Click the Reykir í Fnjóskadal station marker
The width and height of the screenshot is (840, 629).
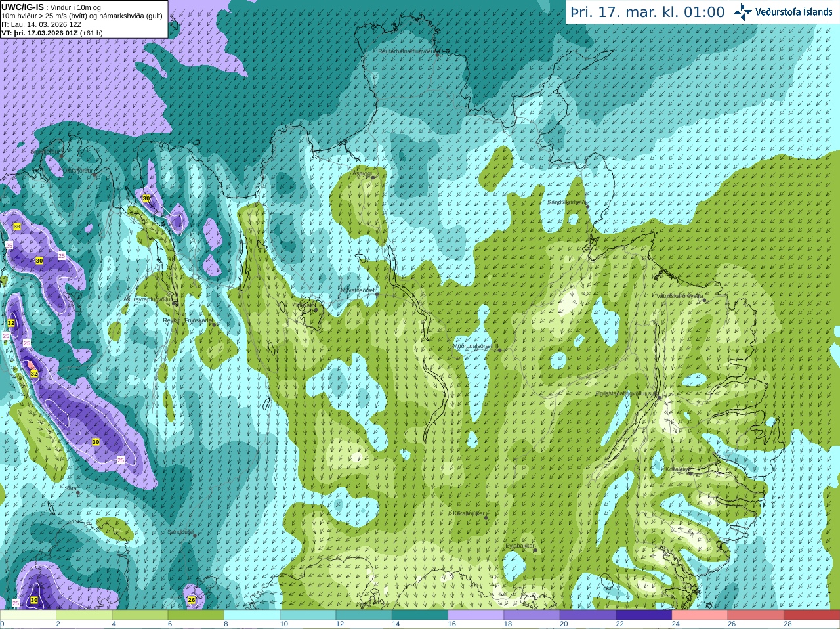point(214,324)
